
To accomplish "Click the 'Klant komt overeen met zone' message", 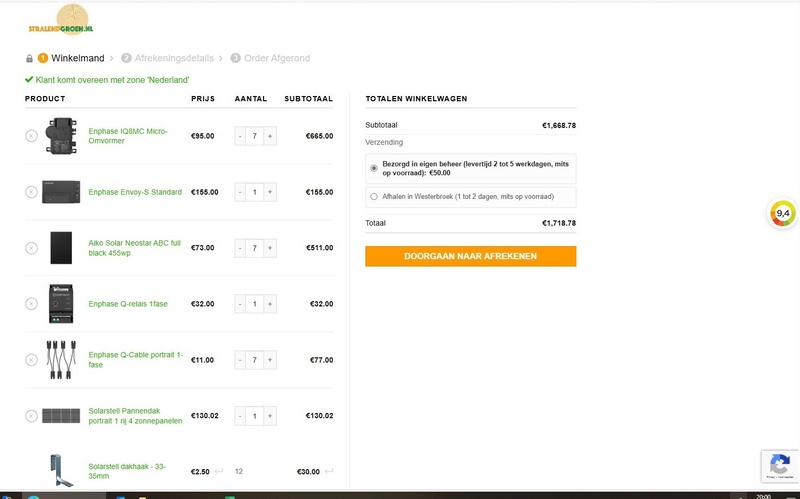I will pos(107,80).
